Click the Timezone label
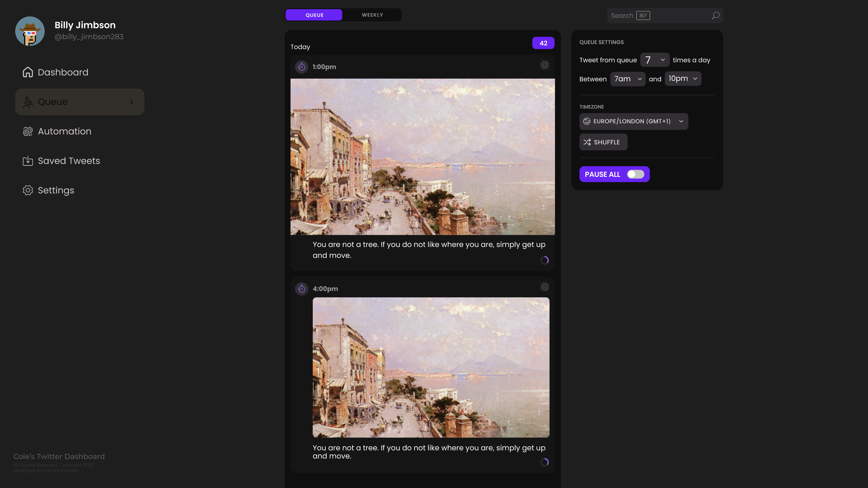Screen dimensions: 868x488 (x=591, y=106)
